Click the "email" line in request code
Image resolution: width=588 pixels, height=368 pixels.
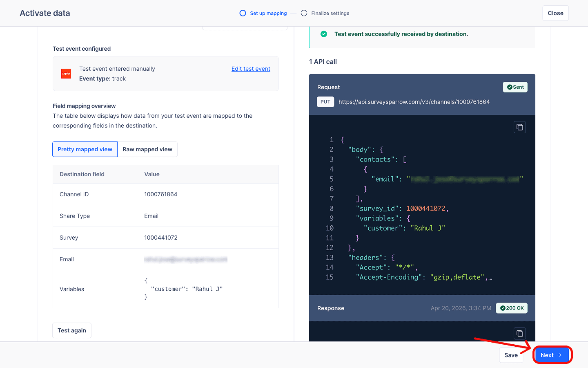[x=447, y=179]
